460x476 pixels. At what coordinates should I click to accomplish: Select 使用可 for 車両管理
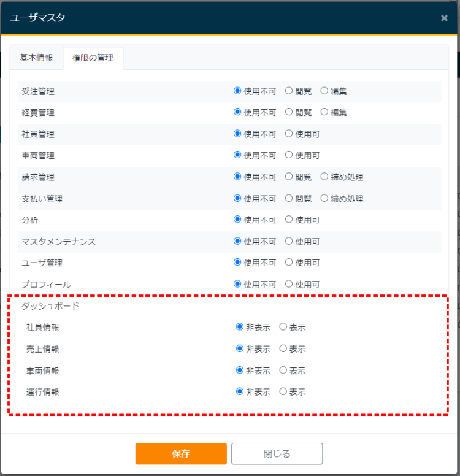(x=289, y=156)
